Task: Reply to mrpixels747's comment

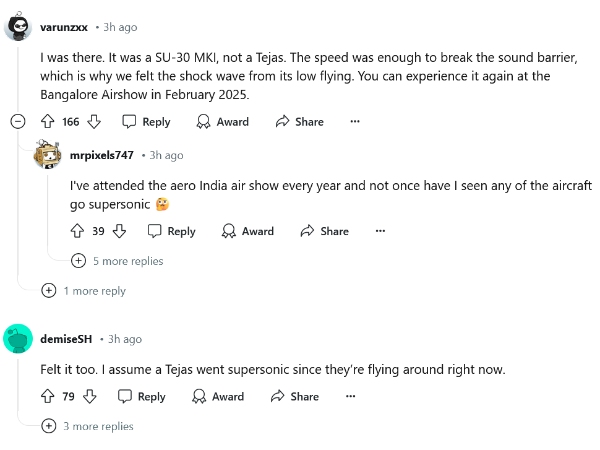Action: [x=171, y=231]
